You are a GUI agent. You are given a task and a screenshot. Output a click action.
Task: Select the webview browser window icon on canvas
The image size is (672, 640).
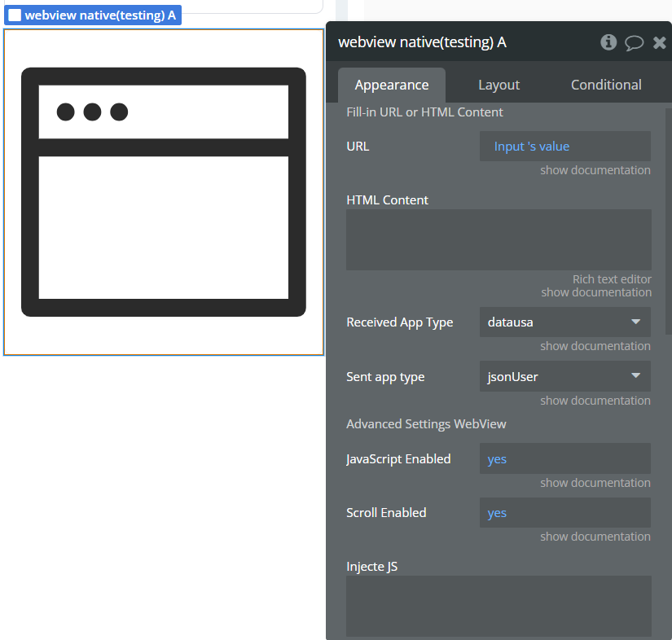[x=163, y=192]
